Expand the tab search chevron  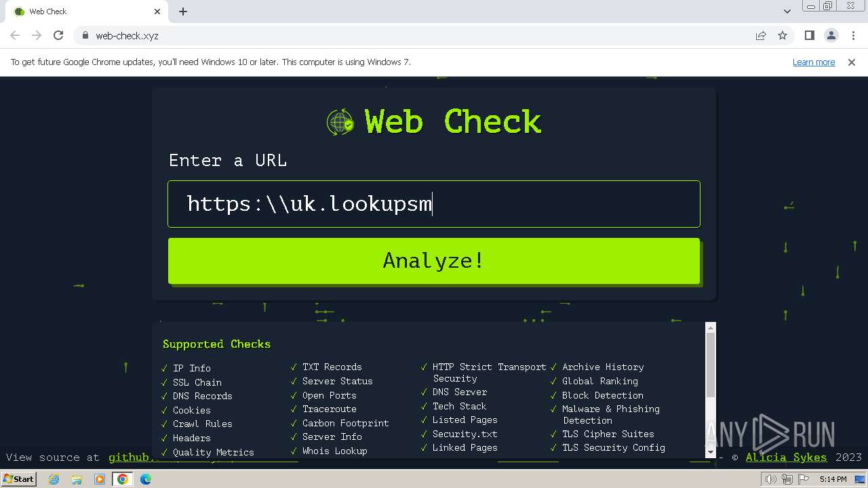(787, 12)
